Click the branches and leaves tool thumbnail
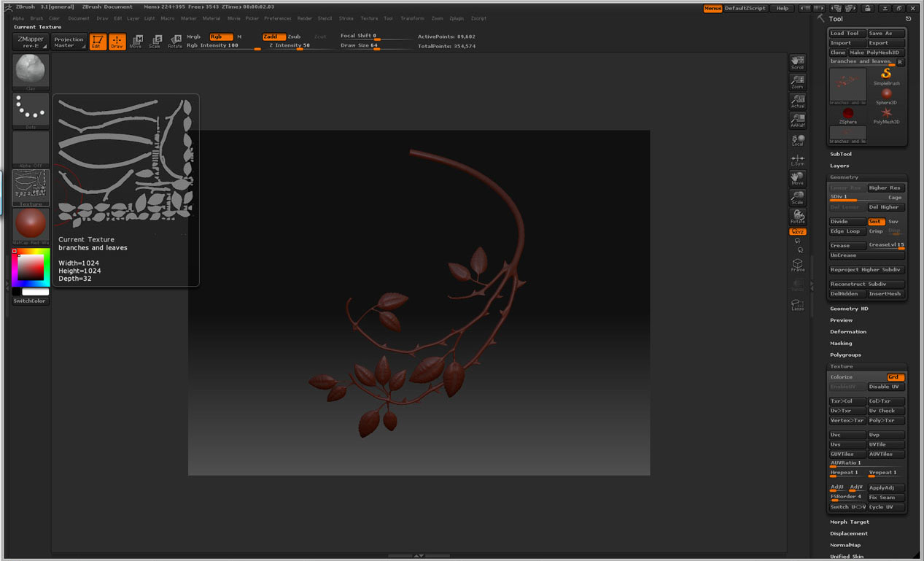924x561 pixels. click(848, 86)
